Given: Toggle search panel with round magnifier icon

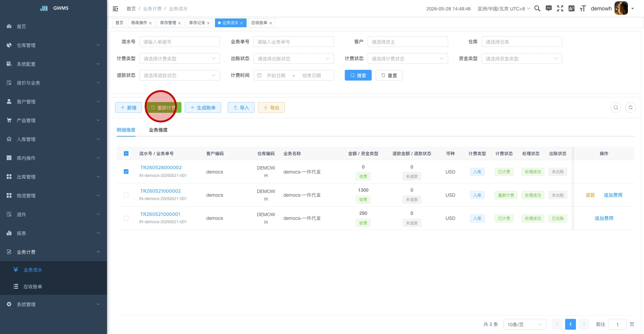Looking at the screenshot, I should tap(616, 107).
